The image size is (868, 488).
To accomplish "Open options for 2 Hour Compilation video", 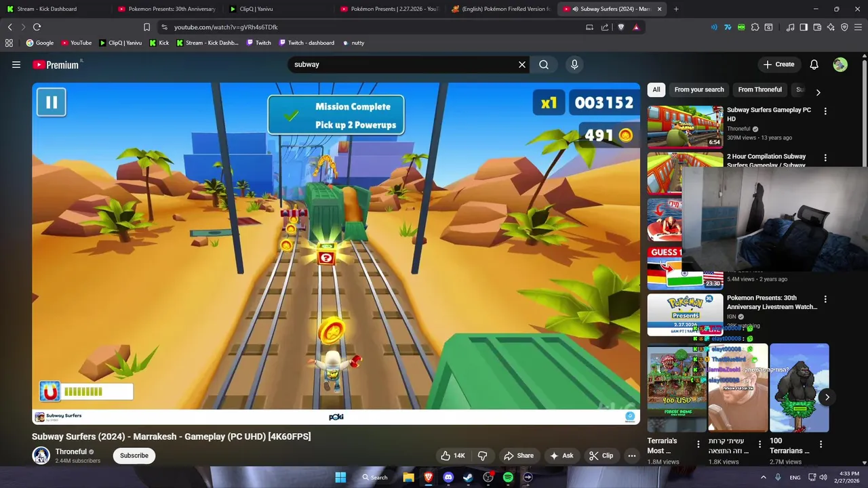I will point(825,158).
